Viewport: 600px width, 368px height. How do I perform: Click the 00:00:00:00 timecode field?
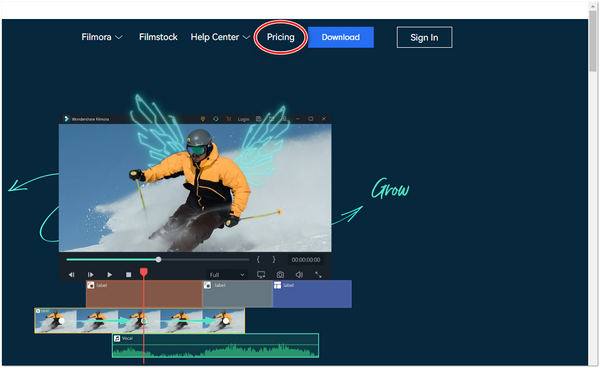[x=306, y=260]
